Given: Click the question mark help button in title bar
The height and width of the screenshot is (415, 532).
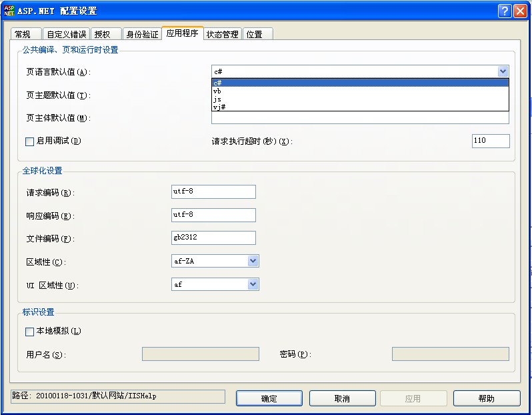Looking at the screenshot, I should click(505, 11).
